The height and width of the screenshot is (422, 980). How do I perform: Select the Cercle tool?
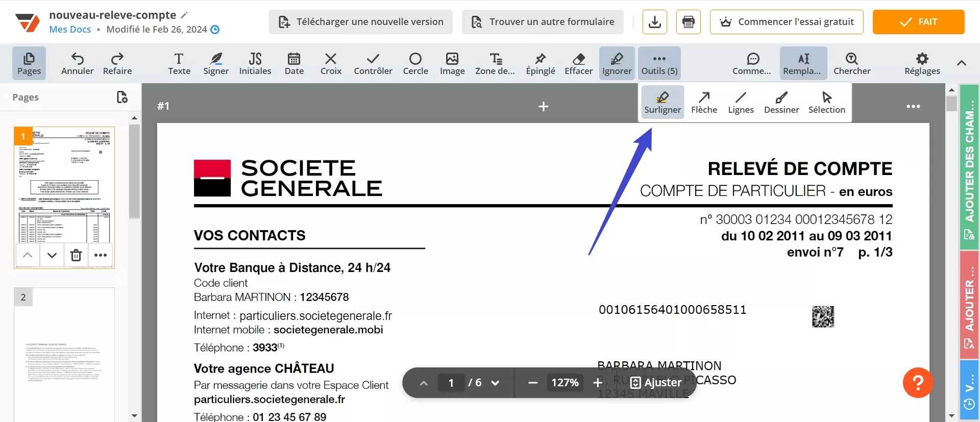tap(415, 63)
